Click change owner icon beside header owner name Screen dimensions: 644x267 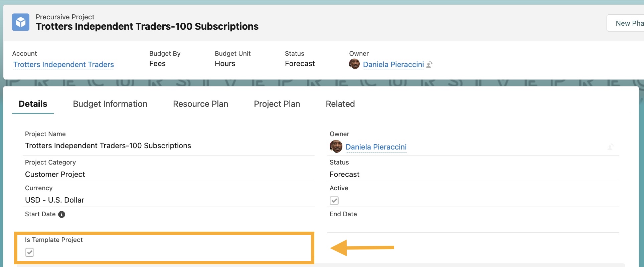[x=430, y=64]
